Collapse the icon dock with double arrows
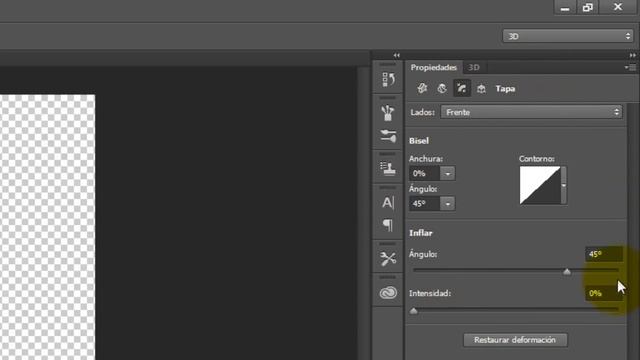The width and height of the screenshot is (640, 360). point(397,56)
